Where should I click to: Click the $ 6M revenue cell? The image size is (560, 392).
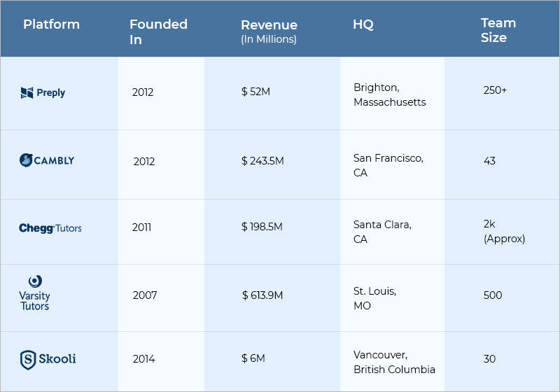(x=253, y=358)
